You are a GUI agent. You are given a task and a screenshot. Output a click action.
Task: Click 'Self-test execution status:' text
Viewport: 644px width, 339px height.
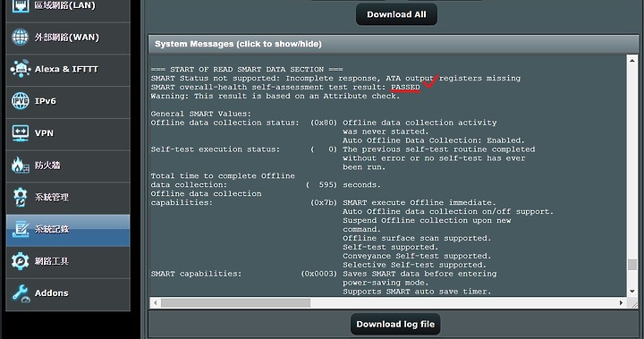[x=216, y=149]
